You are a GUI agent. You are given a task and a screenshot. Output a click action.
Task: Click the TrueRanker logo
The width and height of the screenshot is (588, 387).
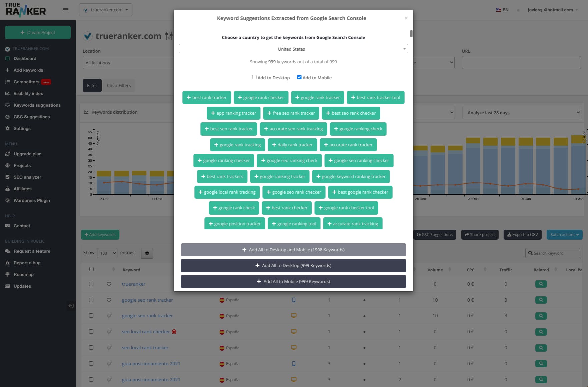(25, 10)
